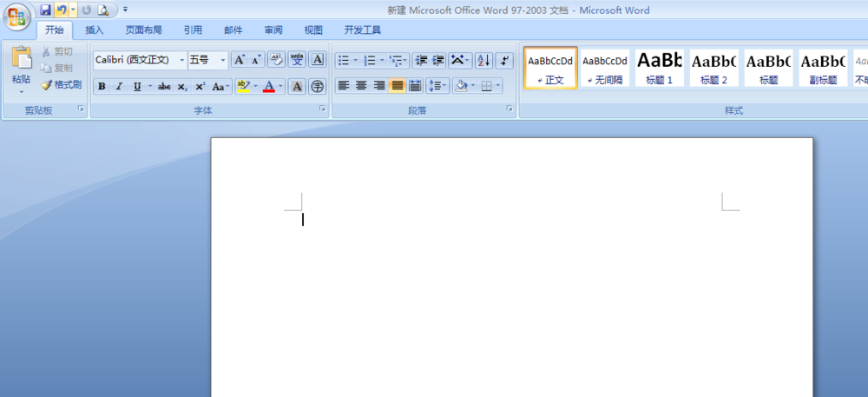868x397 pixels.
Task: Apply the 副标题 style
Action: (823, 68)
